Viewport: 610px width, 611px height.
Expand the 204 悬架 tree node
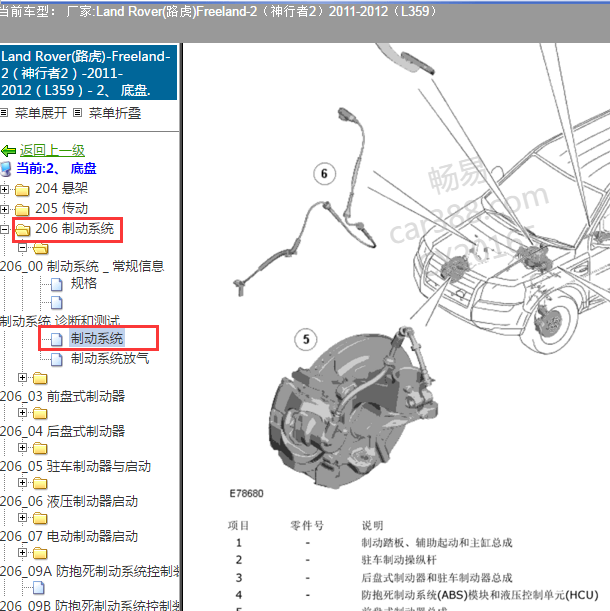pos(4,190)
